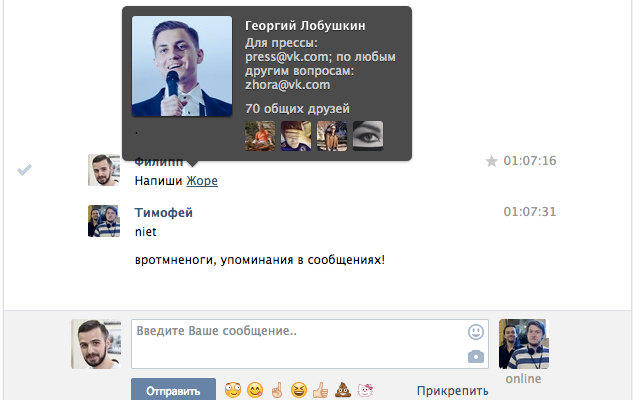The image size is (640, 400).
Task: Select Филипп's message with the checkmark
Action: (x=24, y=169)
